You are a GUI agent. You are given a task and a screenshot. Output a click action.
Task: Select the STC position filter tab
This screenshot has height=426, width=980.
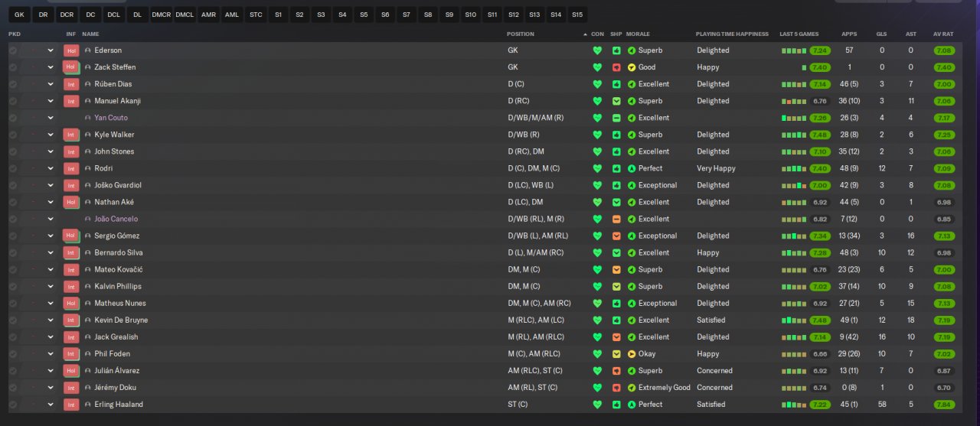(256, 15)
